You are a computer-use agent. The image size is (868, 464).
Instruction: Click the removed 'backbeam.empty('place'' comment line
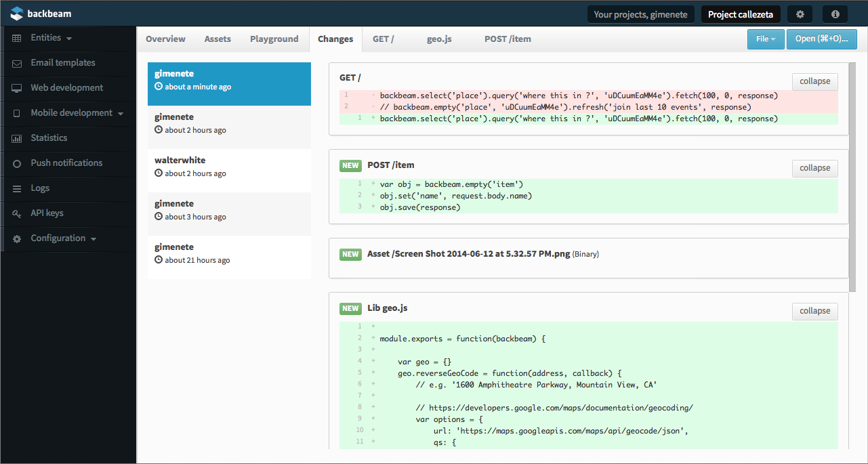(564, 107)
